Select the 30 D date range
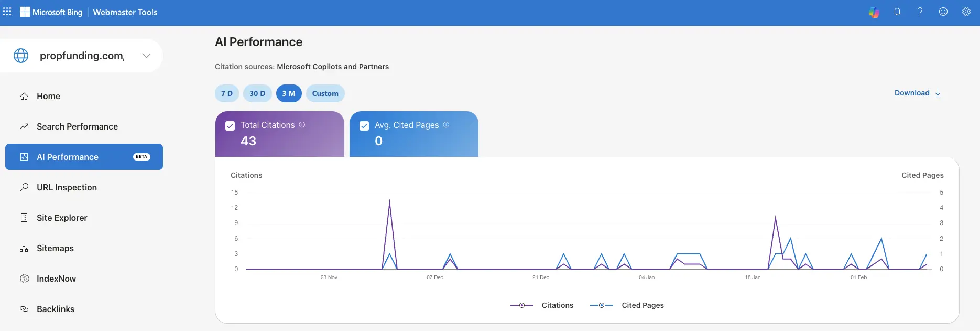980x331 pixels. tap(257, 93)
